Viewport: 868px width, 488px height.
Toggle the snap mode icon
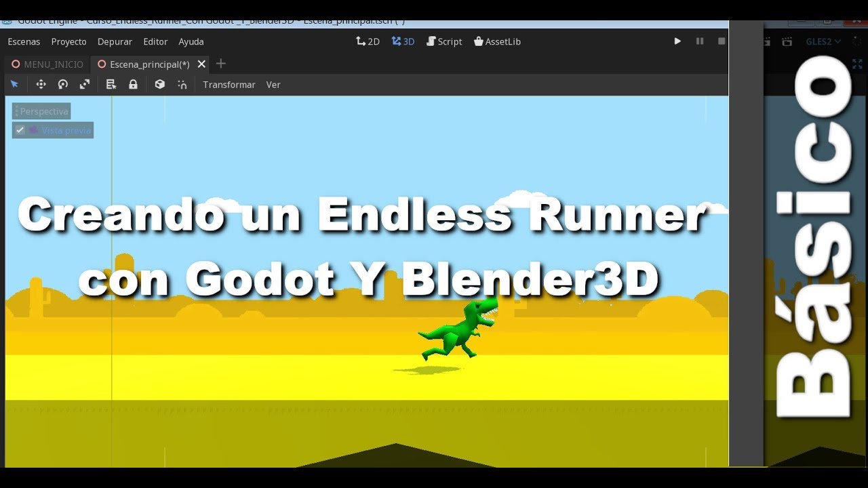tap(182, 84)
